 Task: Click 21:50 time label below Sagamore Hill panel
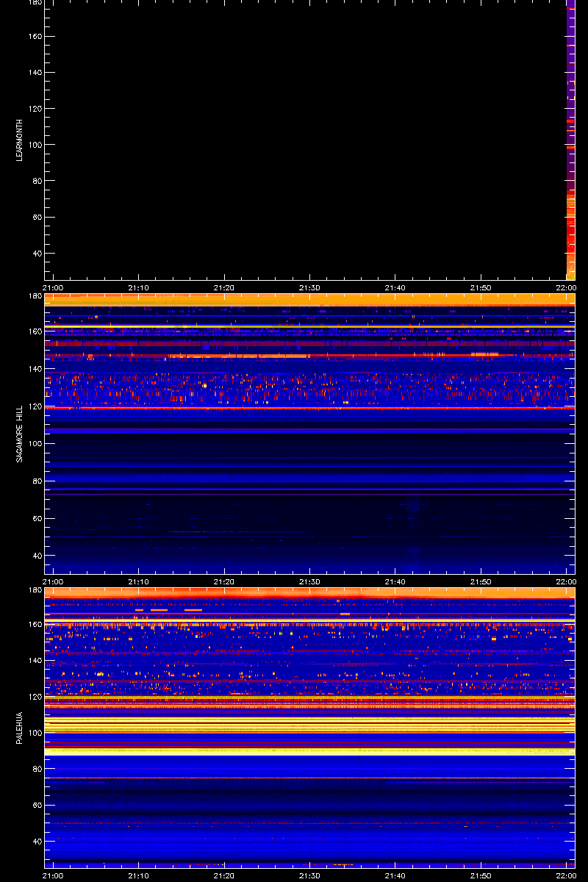point(480,582)
